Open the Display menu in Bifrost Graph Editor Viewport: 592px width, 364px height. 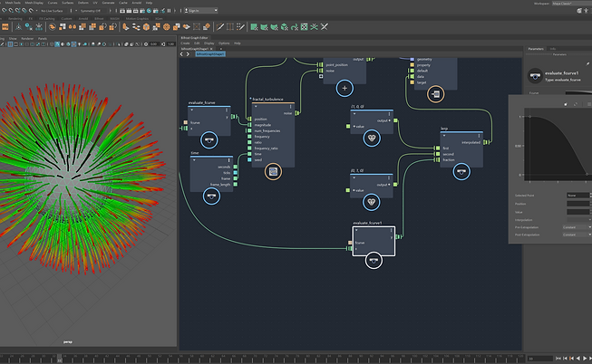pos(209,43)
